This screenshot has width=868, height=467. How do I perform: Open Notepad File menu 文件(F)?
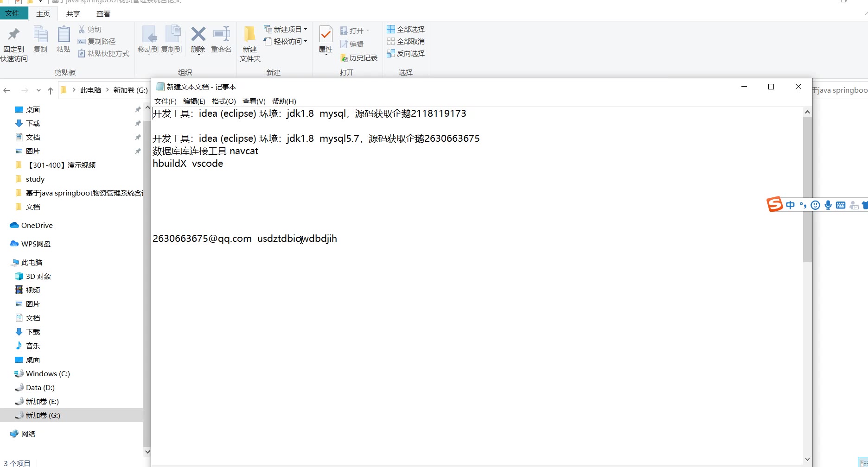(x=166, y=101)
